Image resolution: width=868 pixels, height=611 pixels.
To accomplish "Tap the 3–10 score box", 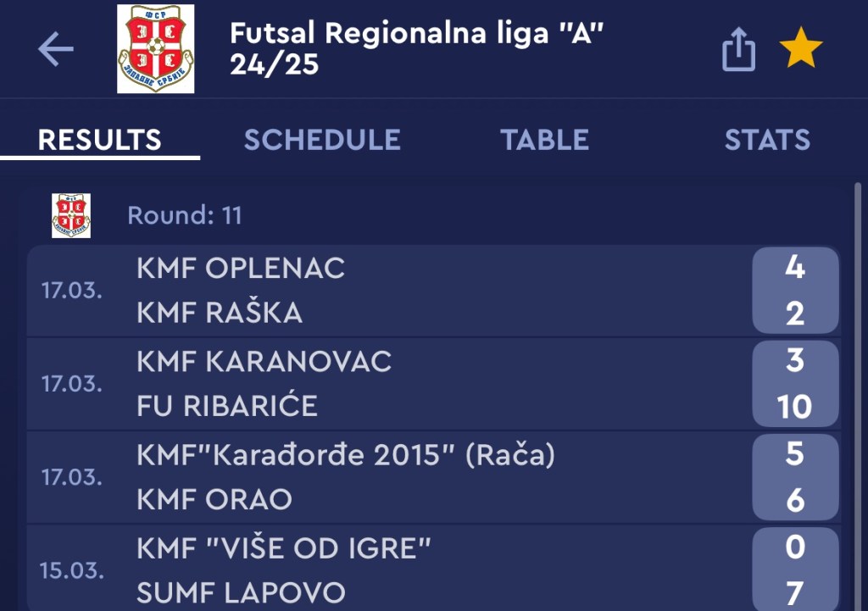I will click(794, 384).
